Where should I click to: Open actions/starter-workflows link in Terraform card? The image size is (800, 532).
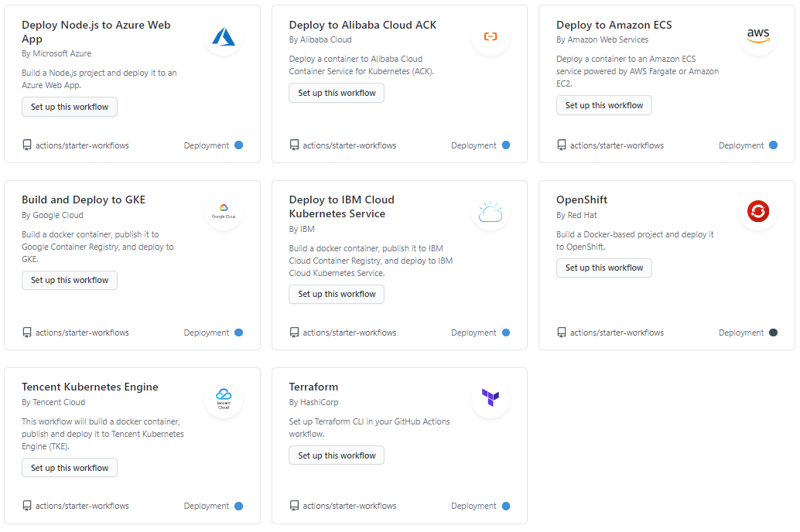coord(349,506)
